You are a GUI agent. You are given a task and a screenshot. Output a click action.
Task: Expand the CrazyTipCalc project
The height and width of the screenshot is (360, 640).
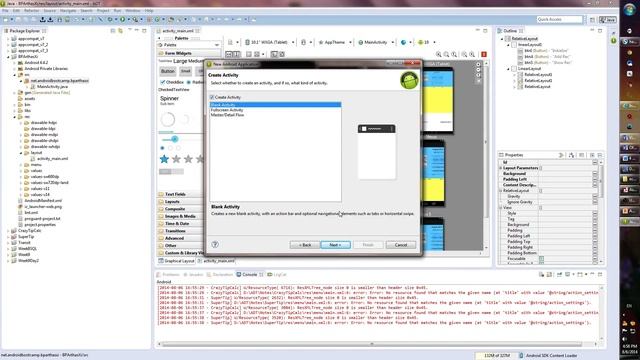(8, 231)
